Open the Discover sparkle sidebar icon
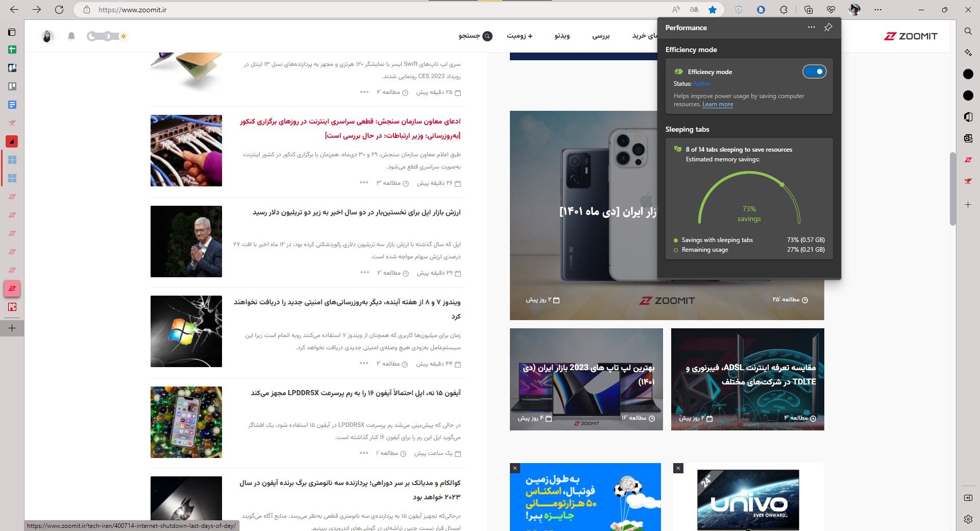The image size is (980, 531). tap(968, 53)
